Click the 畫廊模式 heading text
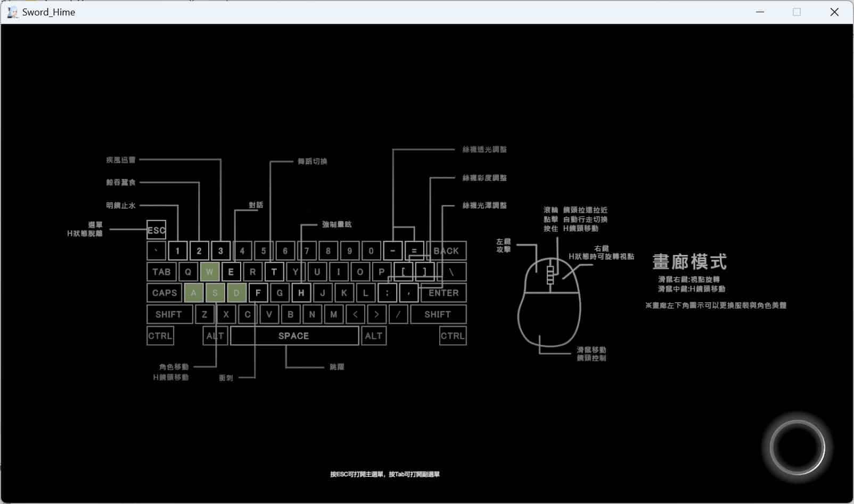This screenshot has width=854, height=504. (x=689, y=262)
